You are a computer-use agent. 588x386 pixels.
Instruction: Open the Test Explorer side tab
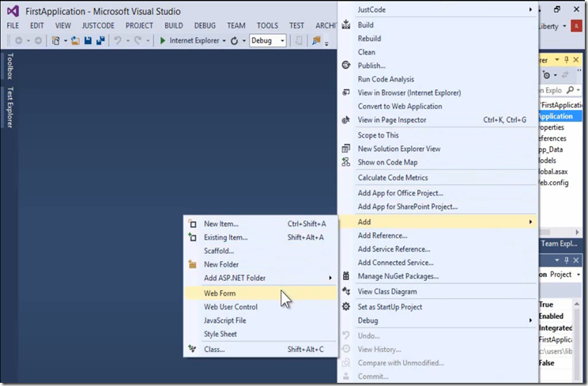click(x=10, y=108)
